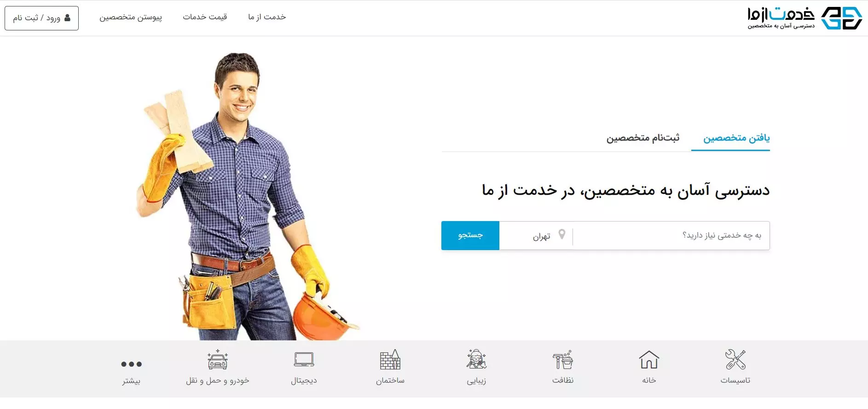The width and height of the screenshot is (868, 409).
Task: Switch to the یافتن متخصصین tab
Action: coord(736,138)
